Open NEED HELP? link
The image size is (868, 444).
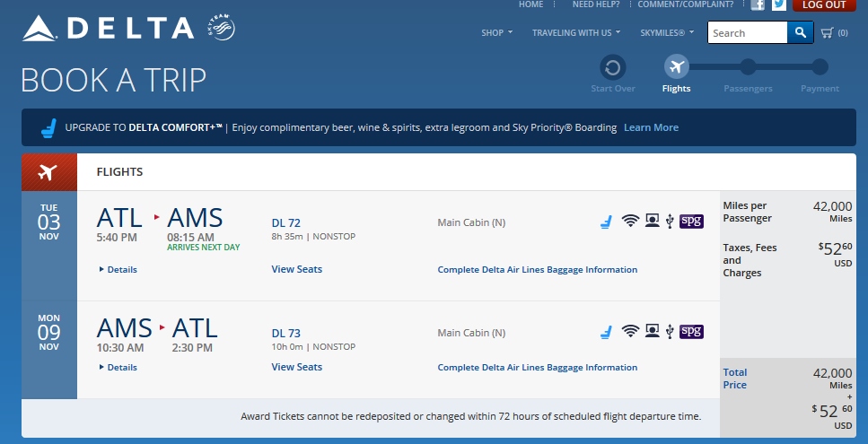pyautogui.click(x=596, y=4)
